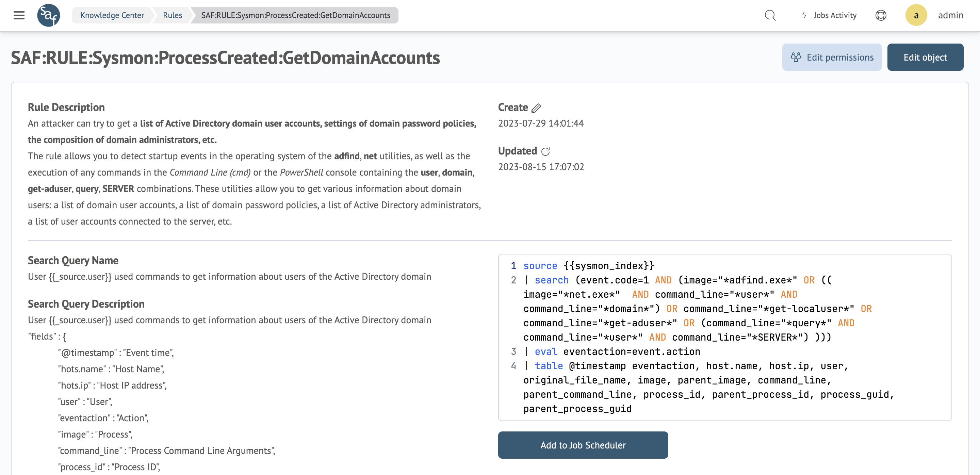
Task: Click the admin user avatar
Action: [x=916, y=15]
